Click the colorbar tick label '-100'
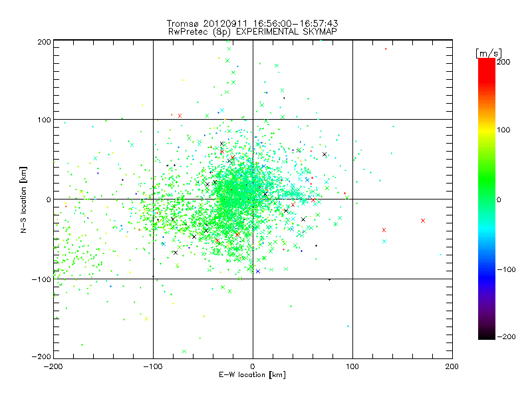The width and height of the screenshot is (532, 399). tap(506, 269)
